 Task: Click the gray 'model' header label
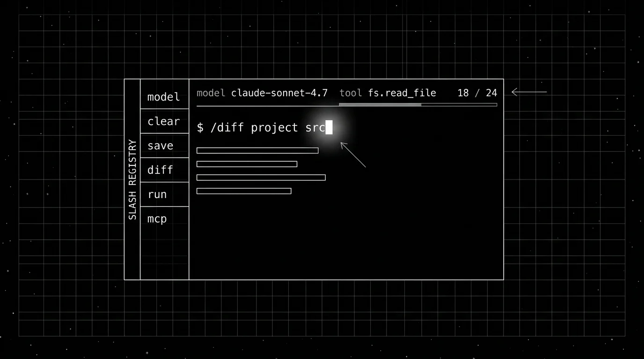click(211, 93)
